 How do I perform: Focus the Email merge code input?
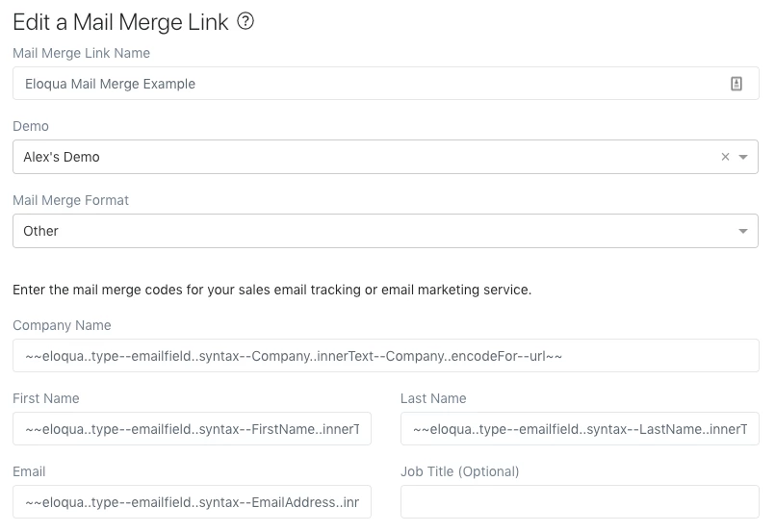(192, 502)
